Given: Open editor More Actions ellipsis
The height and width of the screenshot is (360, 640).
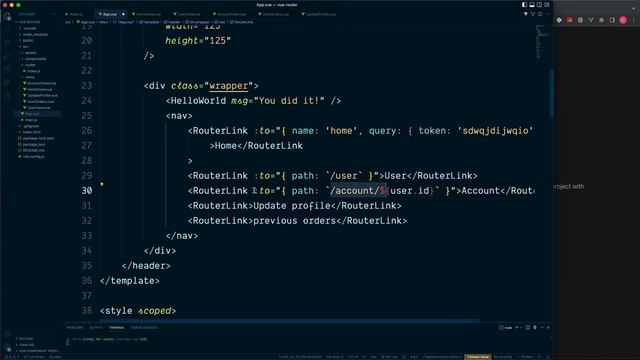Looking at the screenshot, I should pyautogui.click(x=547, y=14).
